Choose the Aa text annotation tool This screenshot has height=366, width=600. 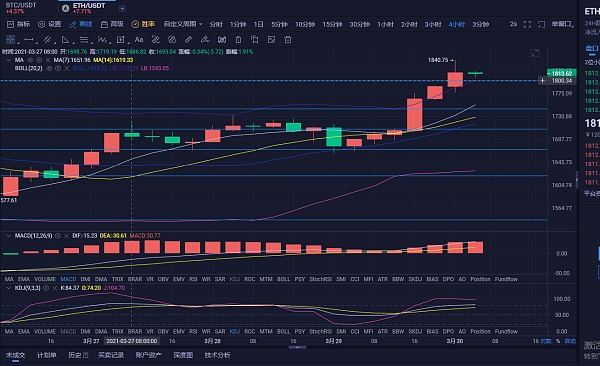click(139, 39)
